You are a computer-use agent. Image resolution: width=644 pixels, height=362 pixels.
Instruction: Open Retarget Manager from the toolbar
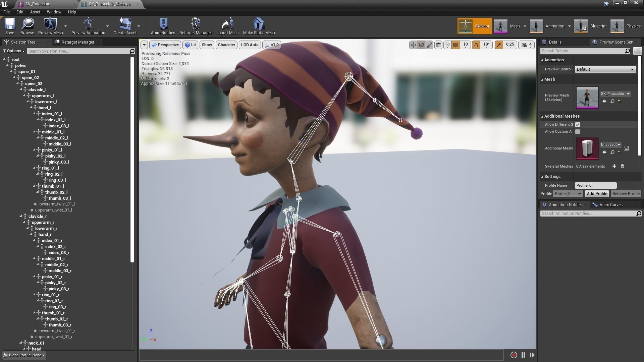tap(196, 26)
